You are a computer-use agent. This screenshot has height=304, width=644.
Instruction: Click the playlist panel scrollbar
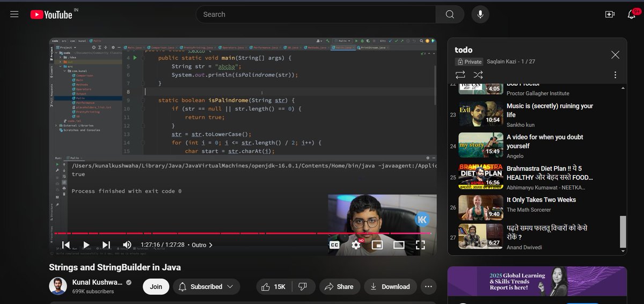[x=623, y=231]
